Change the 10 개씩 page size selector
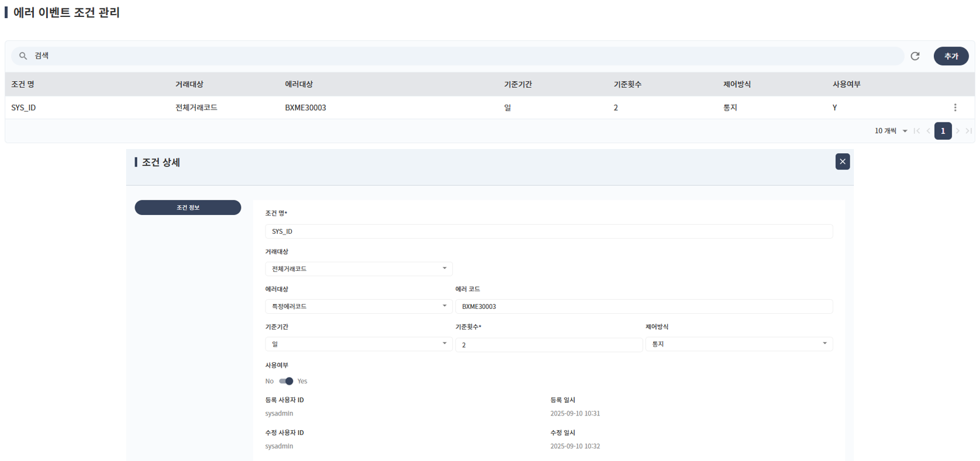This screenshot has height=461, width=980. pos(891,131)
